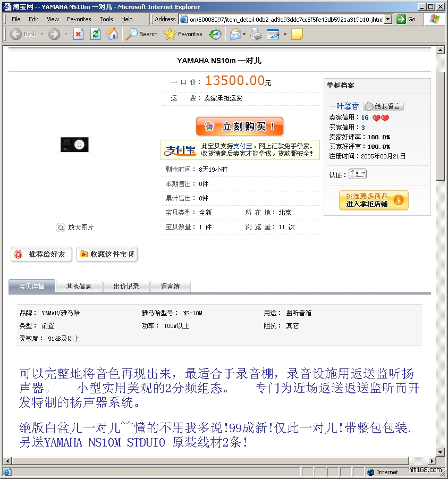Expand the Edit toolbar button dropdown arrow
Viewport: 448px width, 479px height.
tap(285, 34)
